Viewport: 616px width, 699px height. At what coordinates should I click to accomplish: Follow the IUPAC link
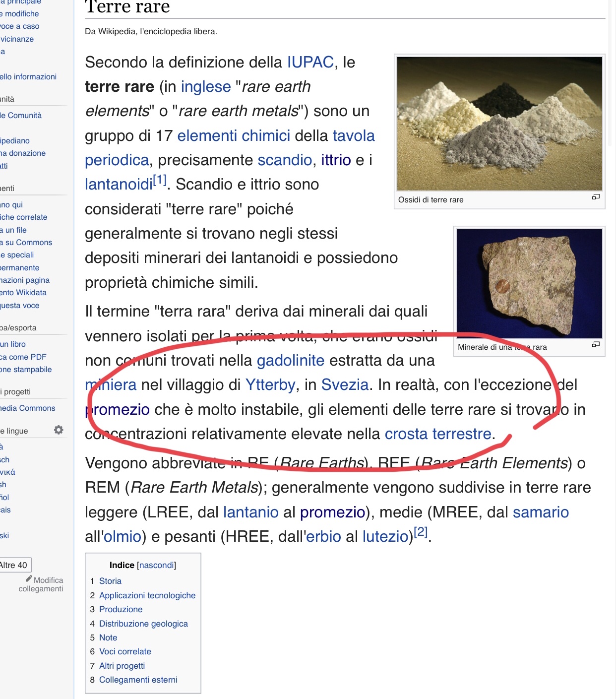tap(310, 62)
